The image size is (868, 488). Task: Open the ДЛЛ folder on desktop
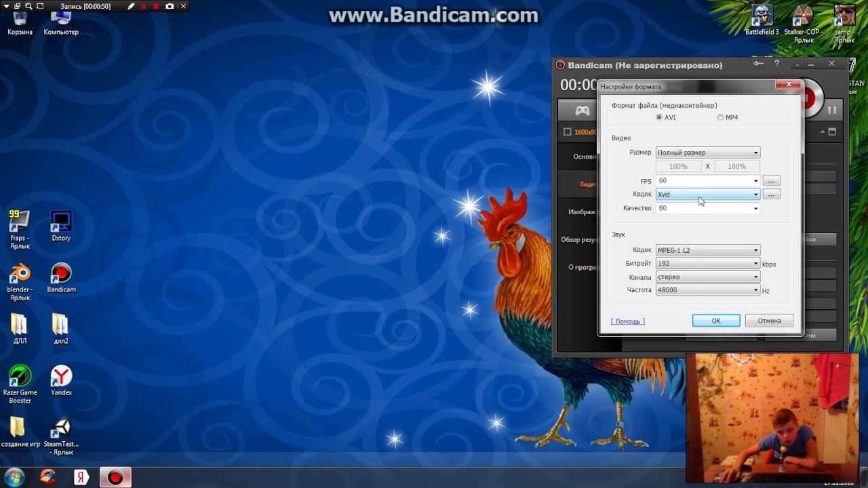click(20, 329)
